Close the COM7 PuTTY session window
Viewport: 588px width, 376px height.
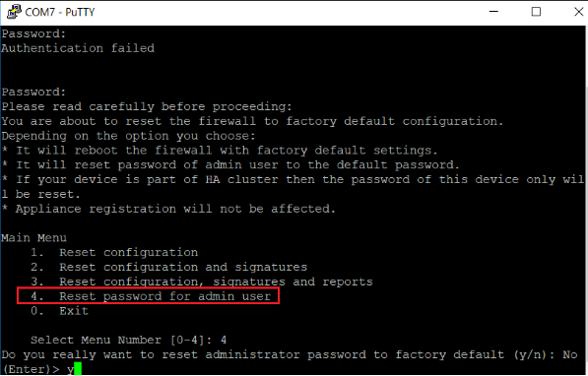[578, 12]
